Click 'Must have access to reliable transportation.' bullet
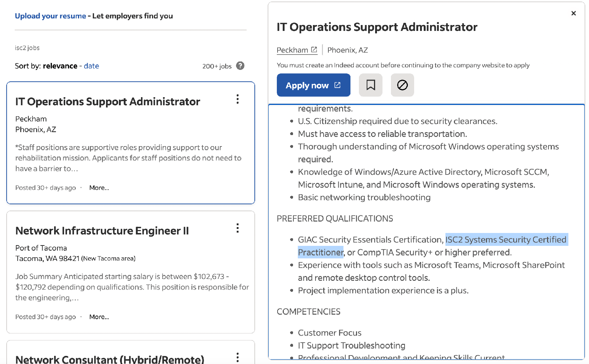This screenshot has height=364, width=589. click(x=382, y=134)
